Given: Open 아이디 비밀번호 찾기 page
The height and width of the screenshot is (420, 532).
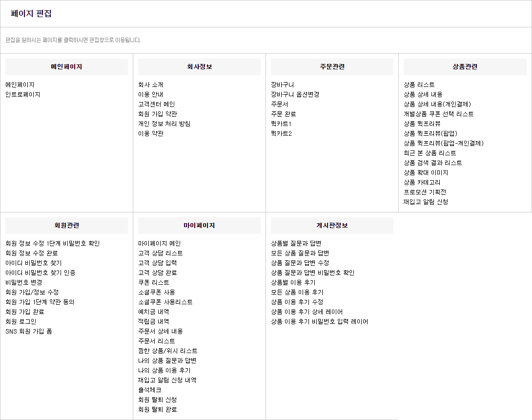Looking at the screenshot, I should [x=34, y=263].
